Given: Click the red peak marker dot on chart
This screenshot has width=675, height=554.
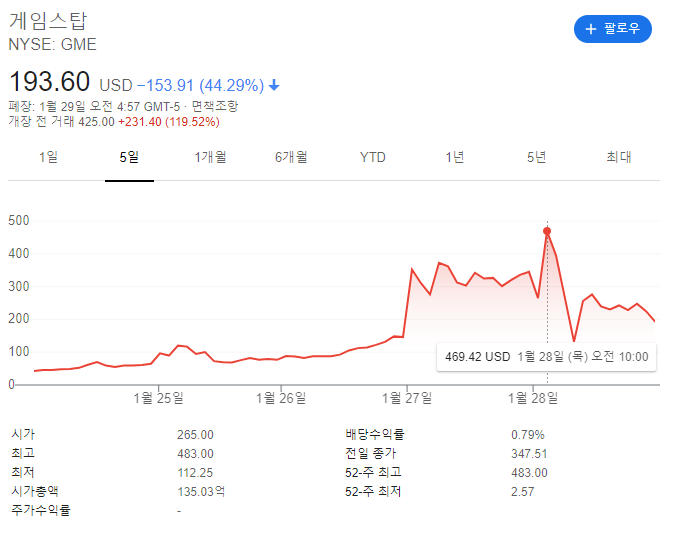Looking at the screenshot, I should tap(547, 232).
